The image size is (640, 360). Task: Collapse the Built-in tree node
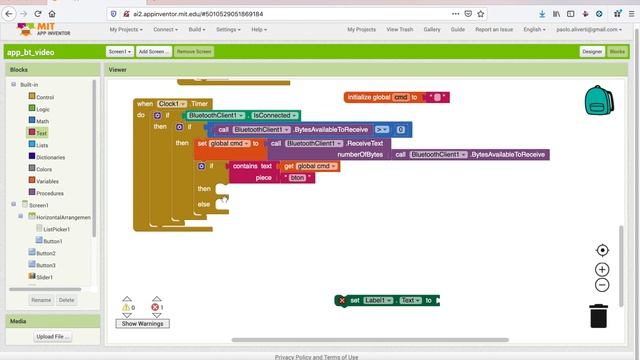(13, 84)
